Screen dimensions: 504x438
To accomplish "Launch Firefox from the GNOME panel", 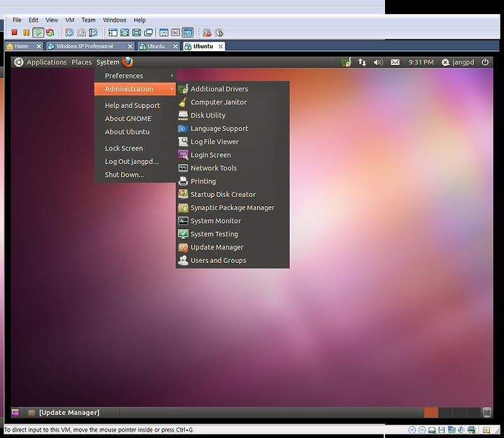I will tap(127, 62).
